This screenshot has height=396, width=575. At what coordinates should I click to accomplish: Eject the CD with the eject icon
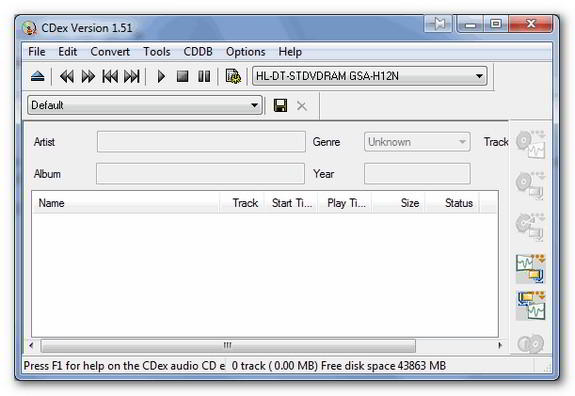click(37, 76)
